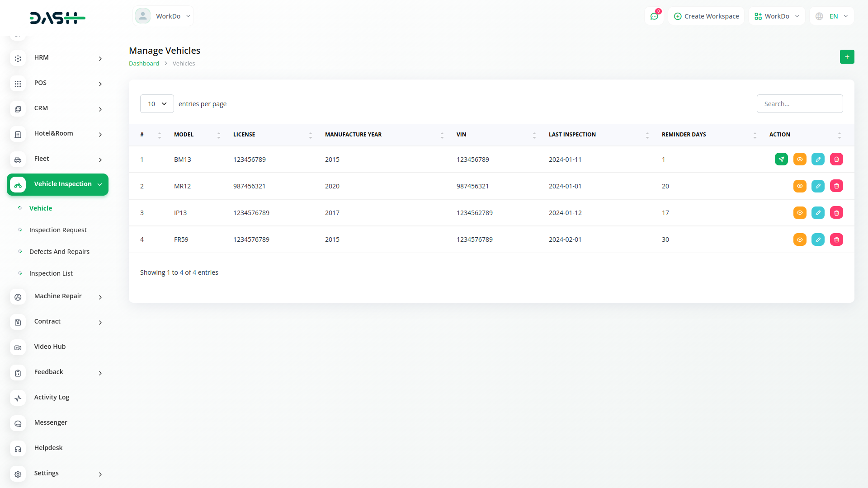Click the vehicle Search input field
This screenshot has height=488, width=868.
pos(799,104)
